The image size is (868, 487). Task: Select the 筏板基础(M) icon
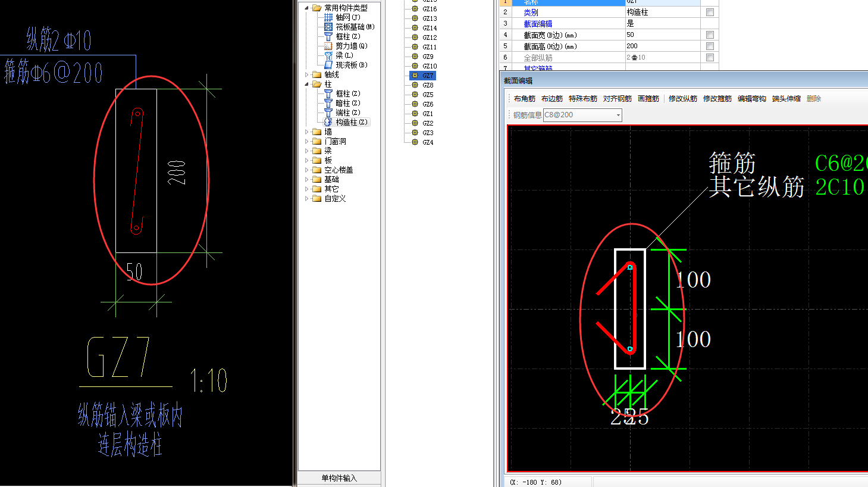click(328, 27)
